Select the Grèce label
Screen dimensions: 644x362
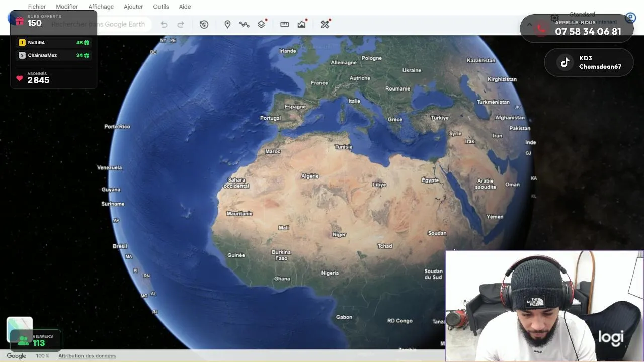[395, 119]
